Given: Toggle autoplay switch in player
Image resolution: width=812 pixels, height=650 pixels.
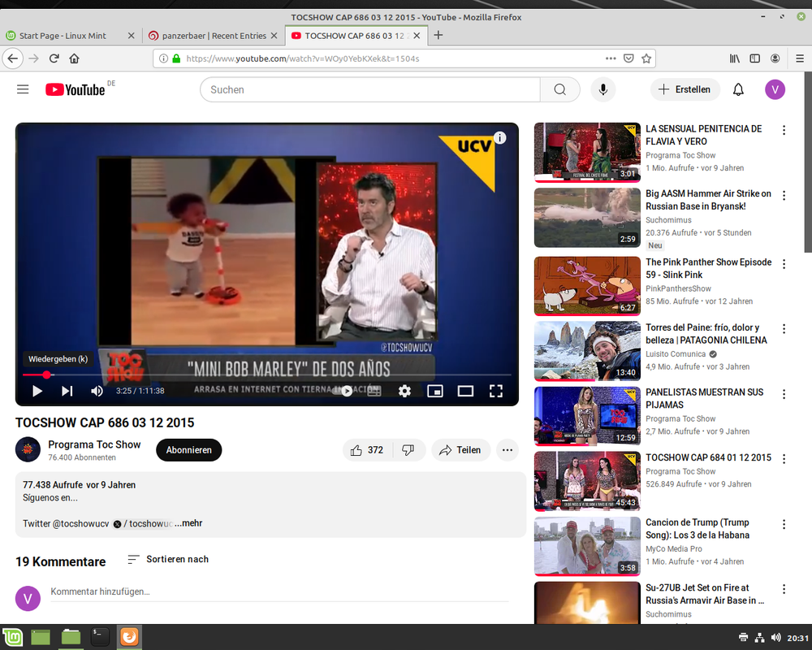Looking at the screenshot, I should 343,391.
